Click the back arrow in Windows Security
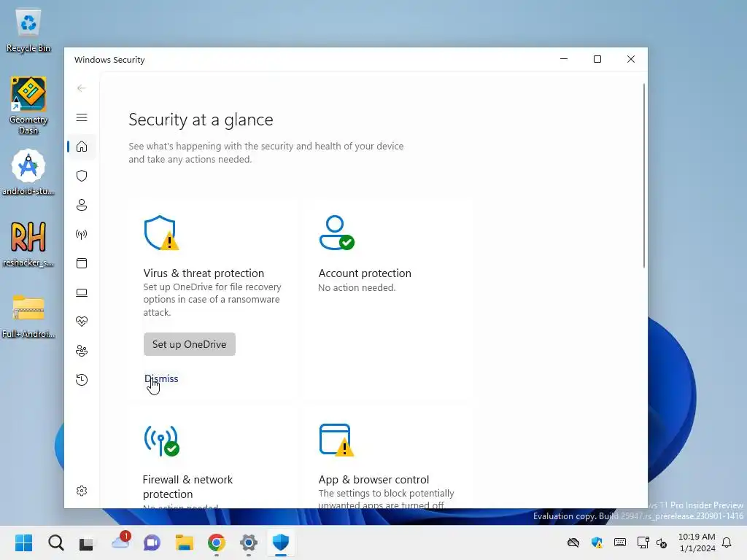The height and width of the screenshot is (560, 747). [82, 88]
